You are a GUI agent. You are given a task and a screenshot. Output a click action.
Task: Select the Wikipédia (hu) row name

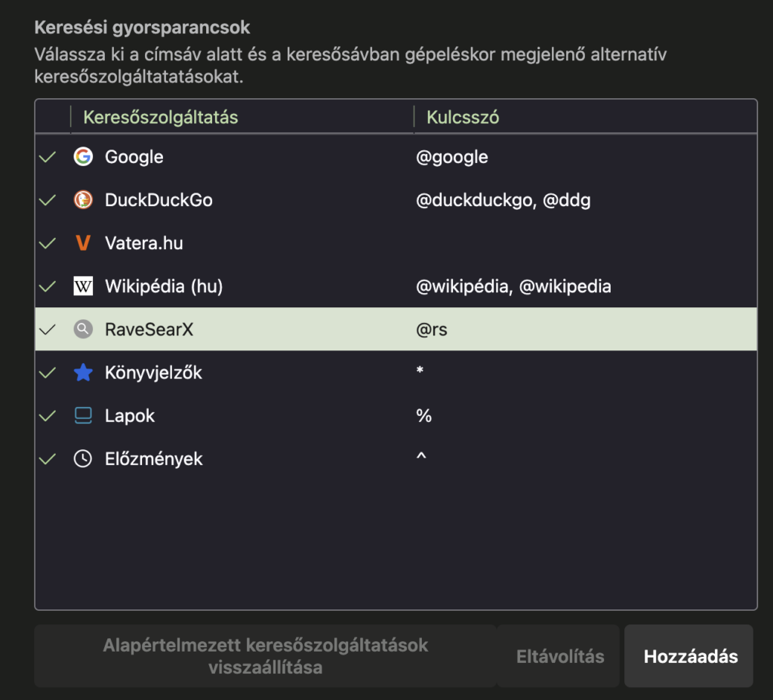click(164, 286)
